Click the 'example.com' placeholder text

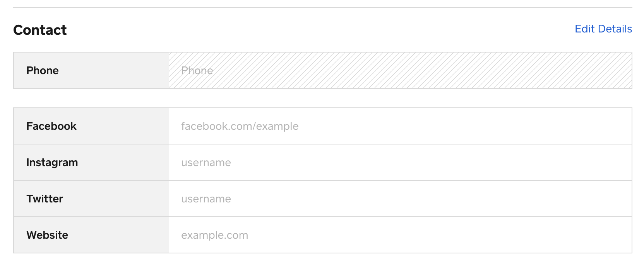tap(214, 235)
